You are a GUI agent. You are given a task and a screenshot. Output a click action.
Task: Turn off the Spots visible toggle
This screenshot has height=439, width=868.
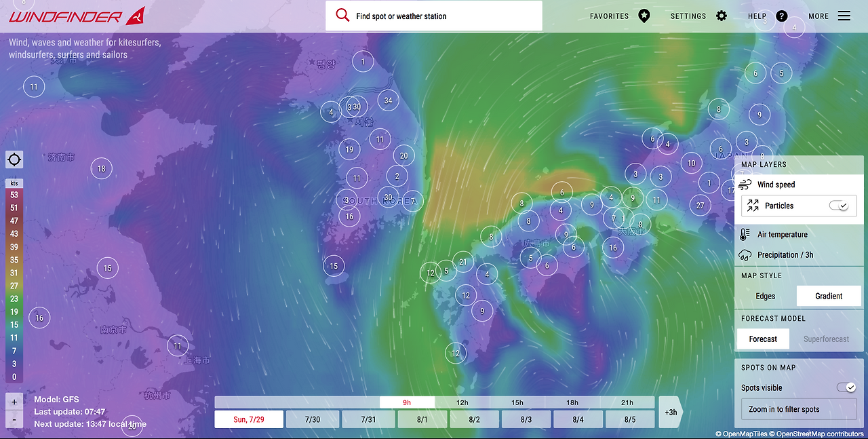tap(846, 387)
